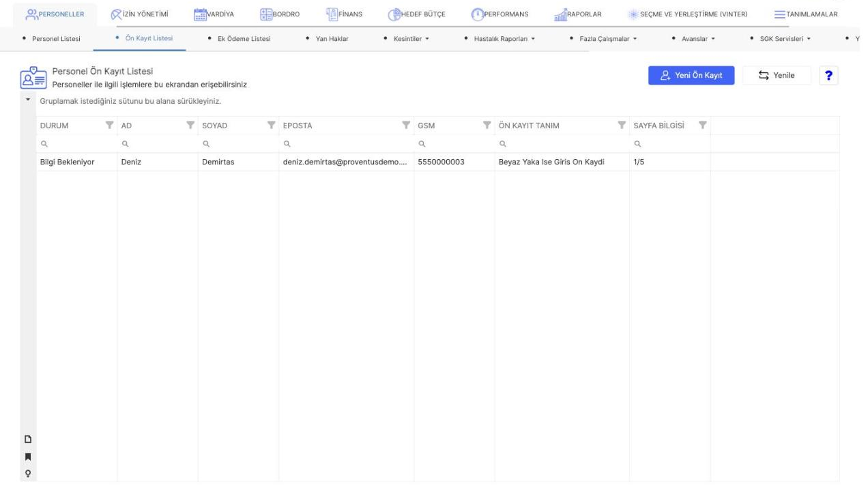The height and width of the screenshot is (488, 868).
Task: Open the TANIMLAMALAR menu
Action: 806,14
